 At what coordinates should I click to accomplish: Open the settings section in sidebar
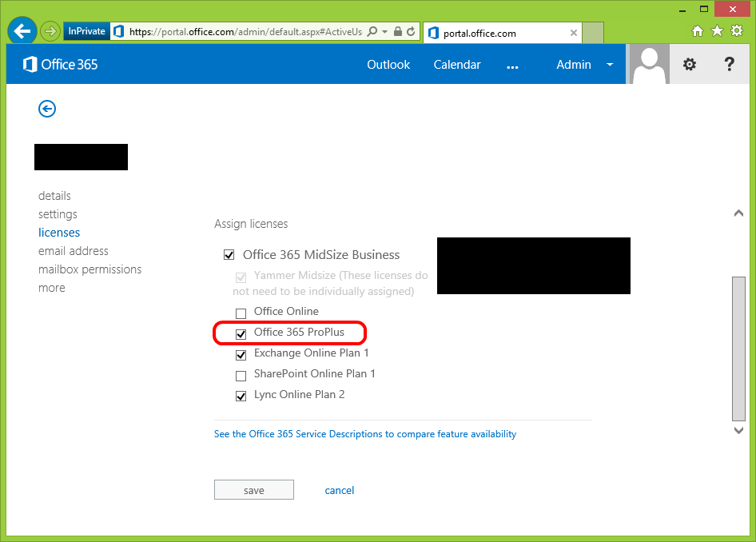tap(58, 214)
